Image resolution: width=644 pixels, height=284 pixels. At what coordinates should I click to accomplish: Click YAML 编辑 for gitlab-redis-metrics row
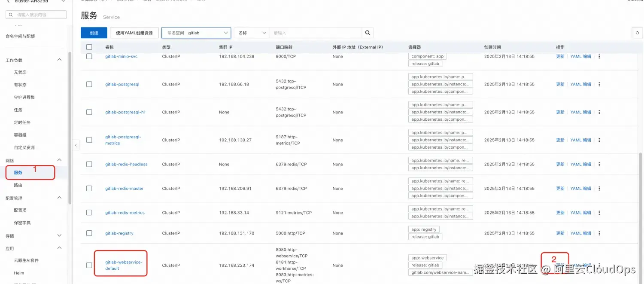pyautogui.click(x=581, y=213)
